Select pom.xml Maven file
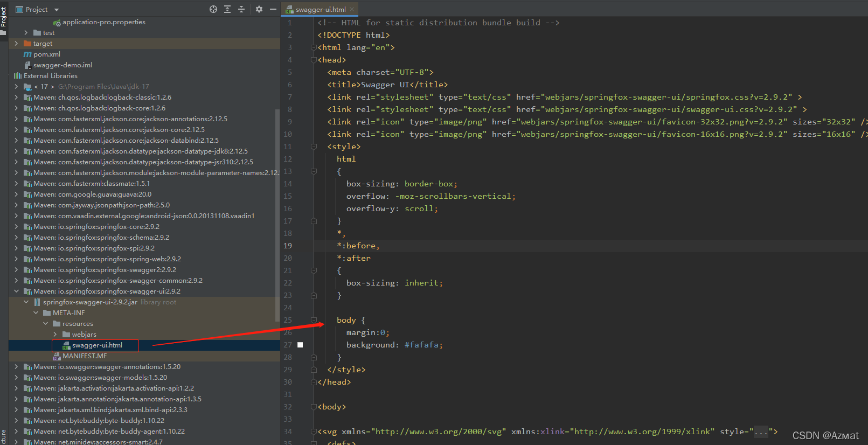Viewport: 868px width, 445px height. (47, 54)
